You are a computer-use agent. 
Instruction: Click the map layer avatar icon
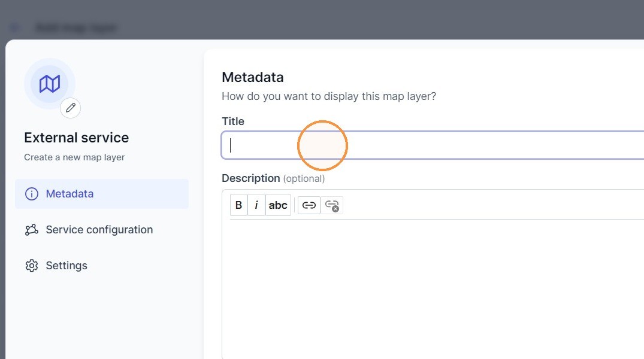(x=50, y=84)
